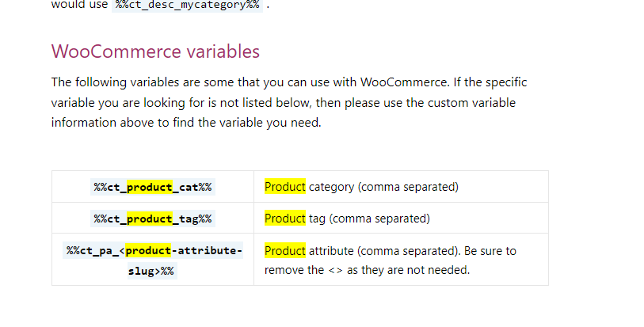The height and width of the screenshot is (327, 644).
Task: Click the paragraph line starting 'The following variables'
Action: tap(289, 82)
